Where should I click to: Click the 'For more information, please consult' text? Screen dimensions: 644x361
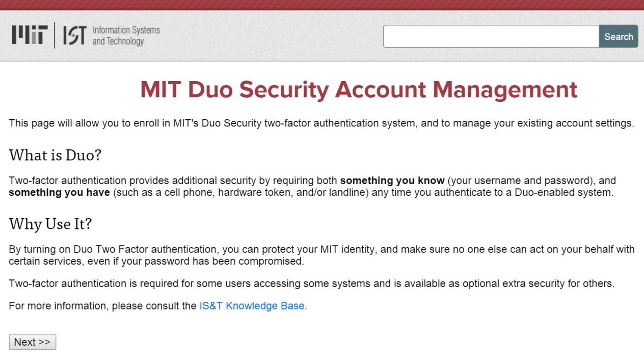(102, 306)
